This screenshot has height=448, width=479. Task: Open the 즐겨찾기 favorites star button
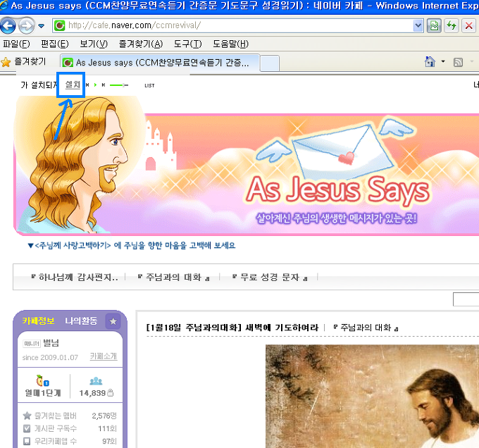pos(23,62)
